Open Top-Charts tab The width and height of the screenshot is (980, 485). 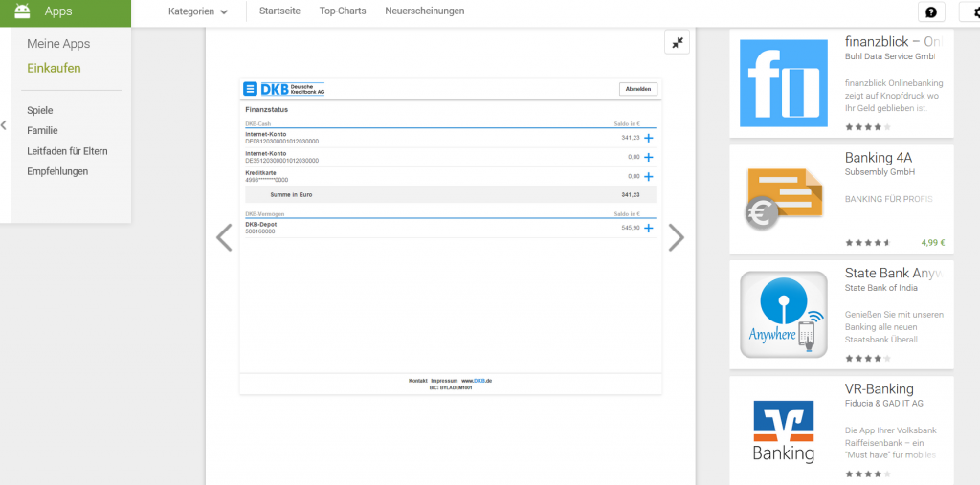pos(343,11)
